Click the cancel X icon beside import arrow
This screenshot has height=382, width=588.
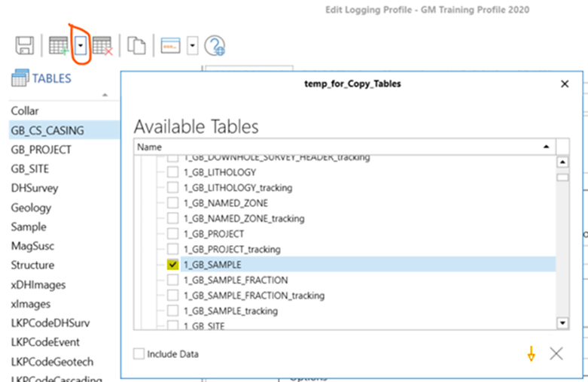556,353
